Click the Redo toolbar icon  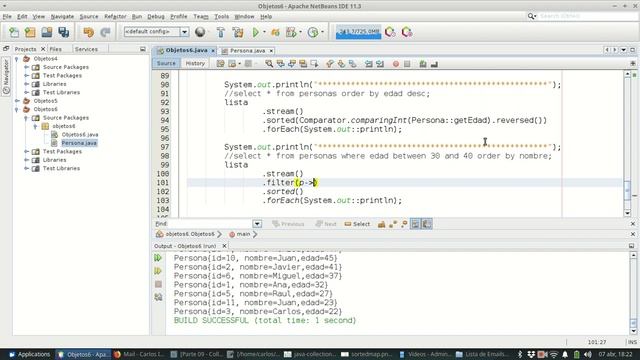(x=105, y=32)
